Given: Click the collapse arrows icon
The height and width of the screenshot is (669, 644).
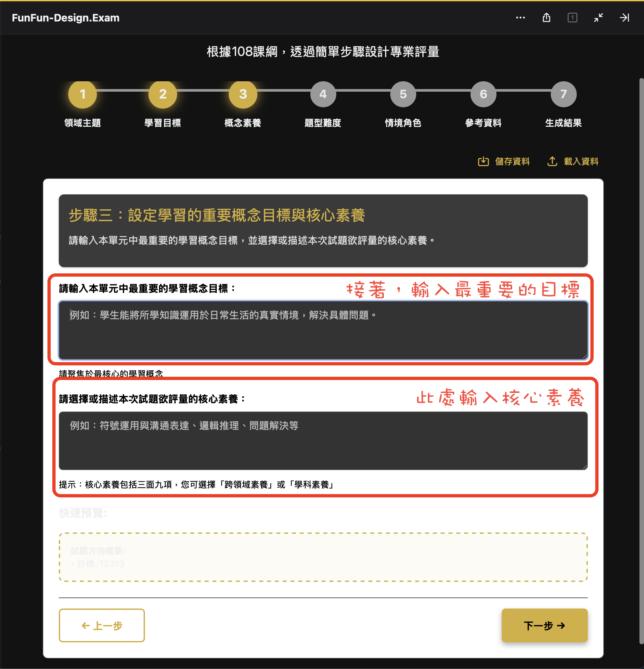Looking at the screenshot, I should pos(598,18).
